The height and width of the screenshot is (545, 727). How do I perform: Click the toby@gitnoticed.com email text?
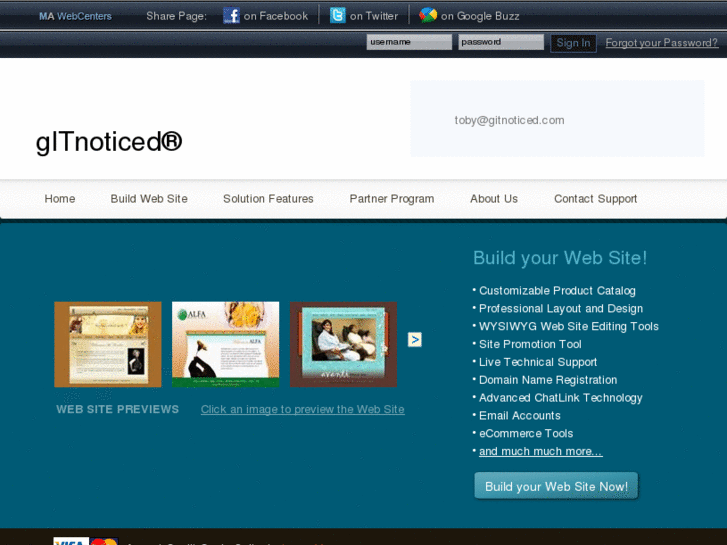click(509, 120)
